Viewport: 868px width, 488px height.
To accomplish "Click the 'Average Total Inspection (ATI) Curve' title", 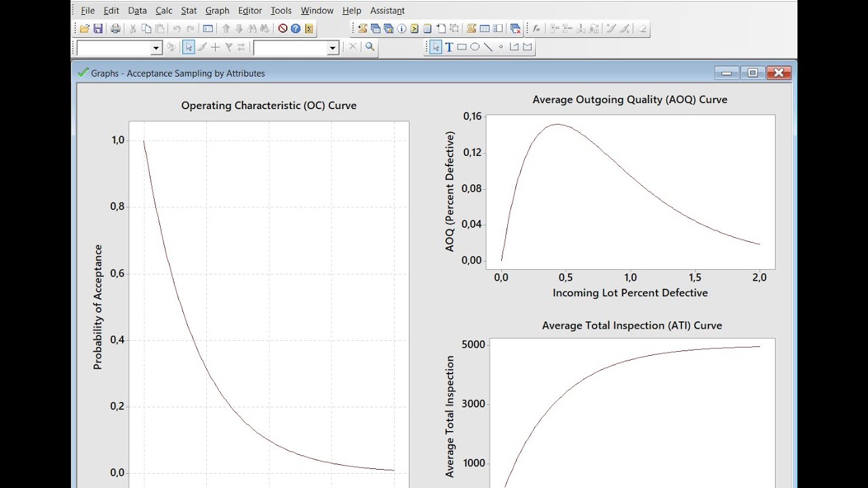I will coord(632,325).
